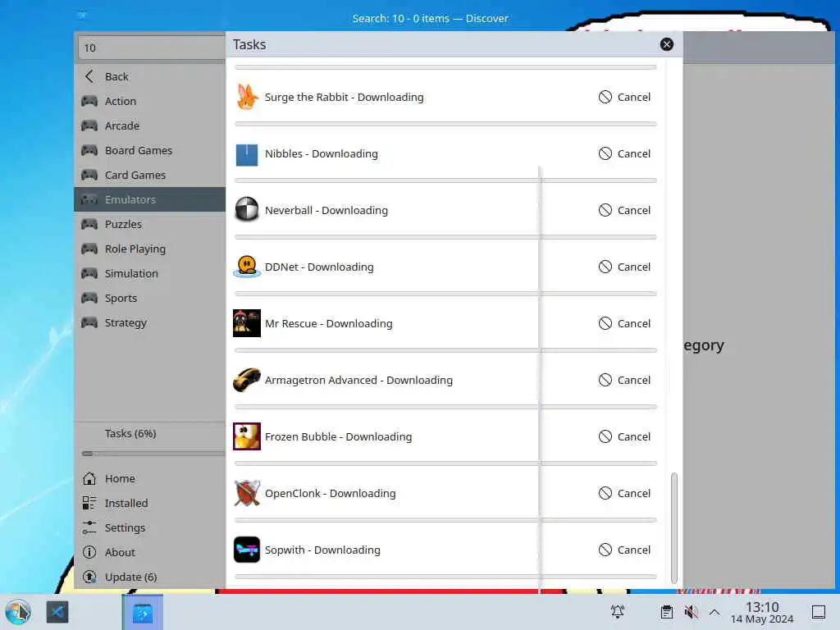Click the Sopwith download progress bar

point(445,577)
